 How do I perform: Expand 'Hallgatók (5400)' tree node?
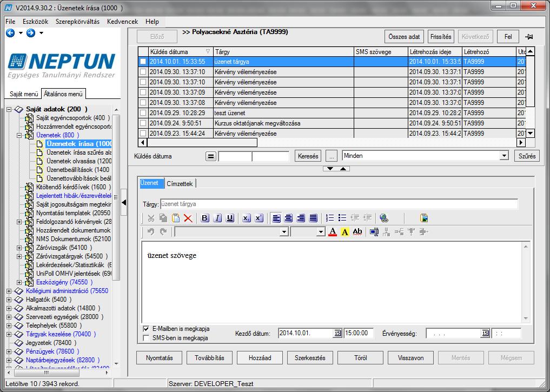coord(9,300)
